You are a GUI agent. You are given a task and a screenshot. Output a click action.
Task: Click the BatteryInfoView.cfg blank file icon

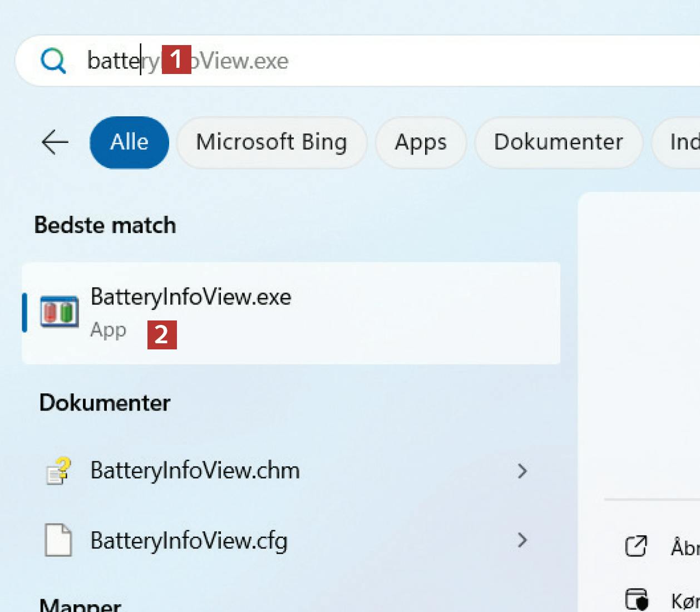click(x=58, y=540)
